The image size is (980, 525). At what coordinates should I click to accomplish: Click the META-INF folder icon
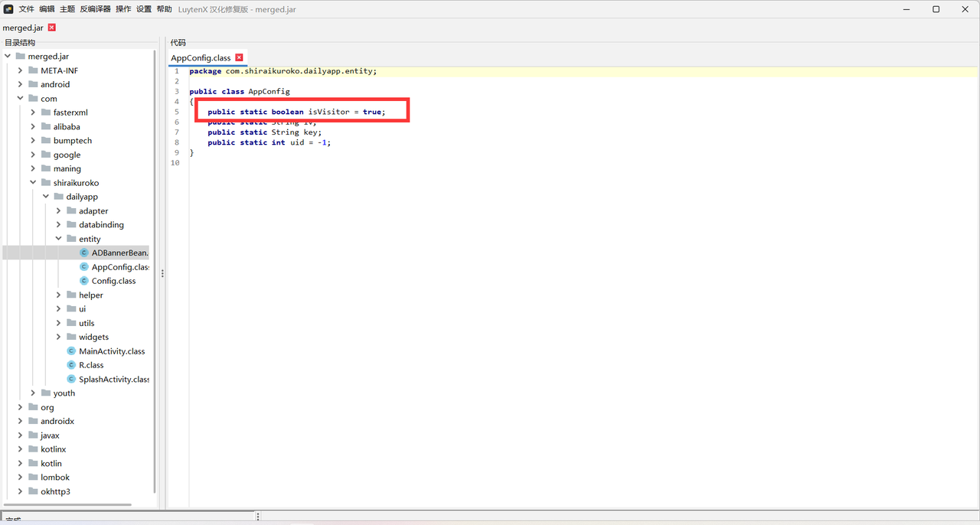33,70
